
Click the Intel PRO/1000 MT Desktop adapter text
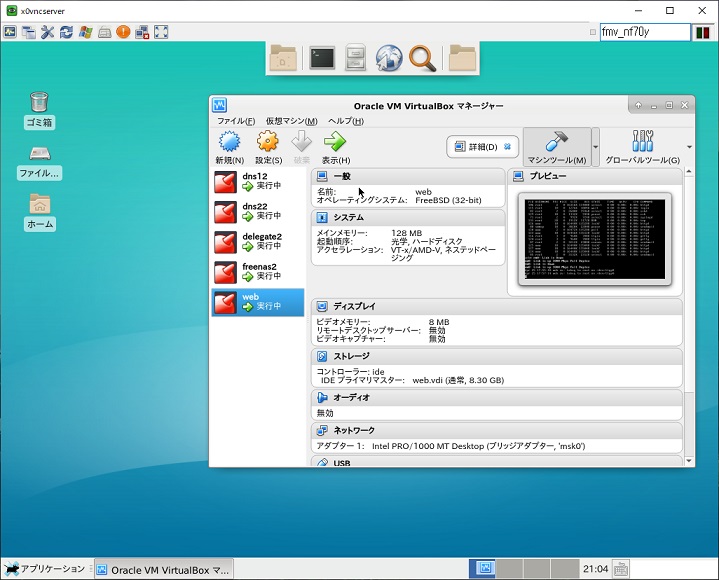(478, 446)
